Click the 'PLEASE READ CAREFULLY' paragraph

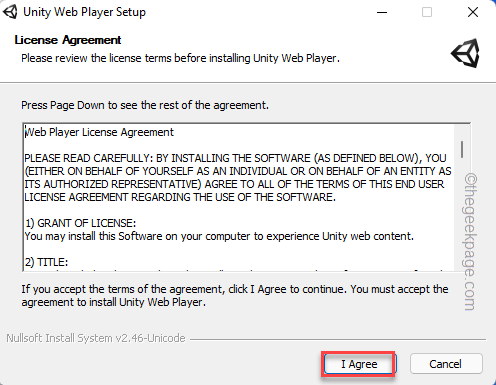(x=238, y=178)
